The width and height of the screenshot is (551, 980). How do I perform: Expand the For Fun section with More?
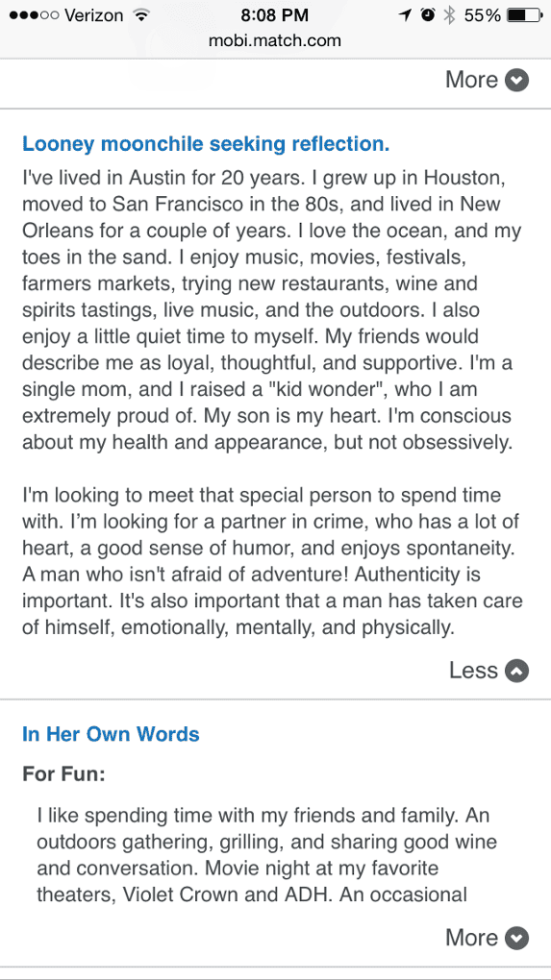[488, 938]
